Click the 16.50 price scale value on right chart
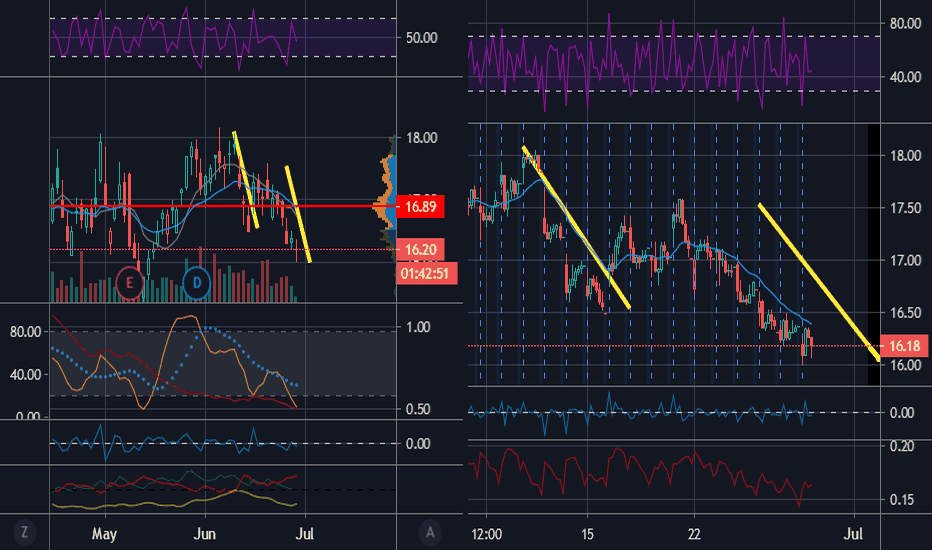 point(905,312)
